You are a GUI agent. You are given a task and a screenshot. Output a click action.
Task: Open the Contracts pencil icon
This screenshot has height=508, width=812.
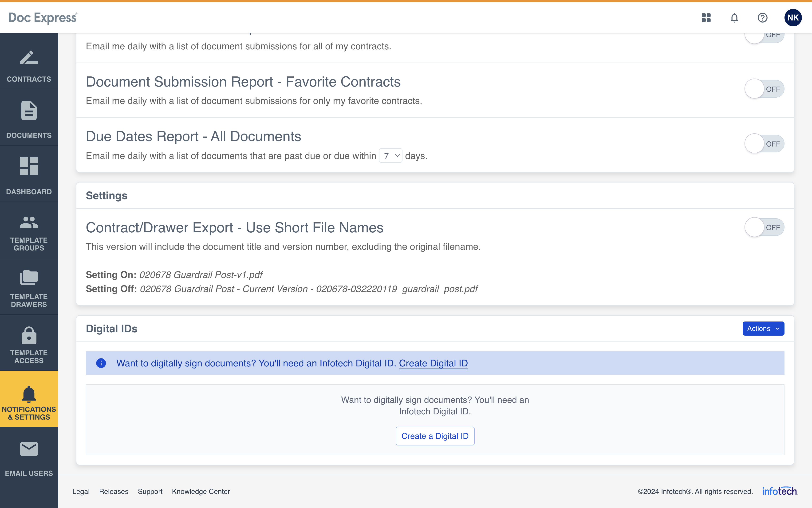[29, 58]
